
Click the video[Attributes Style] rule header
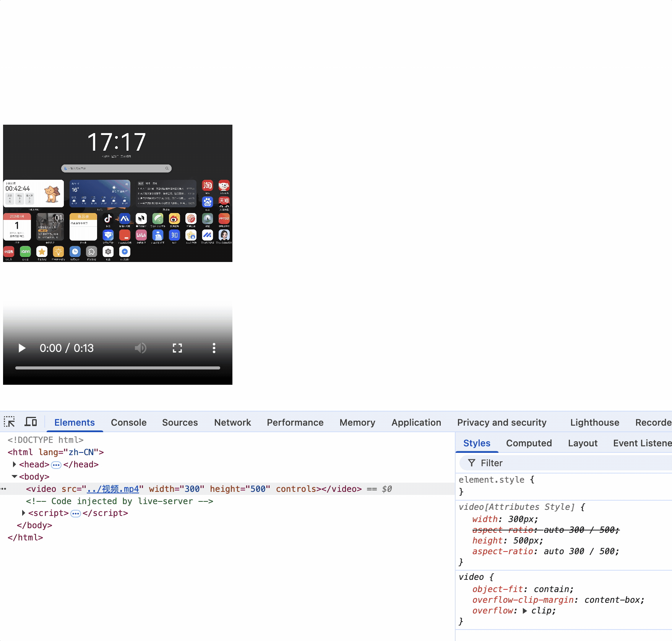point(517,507)
